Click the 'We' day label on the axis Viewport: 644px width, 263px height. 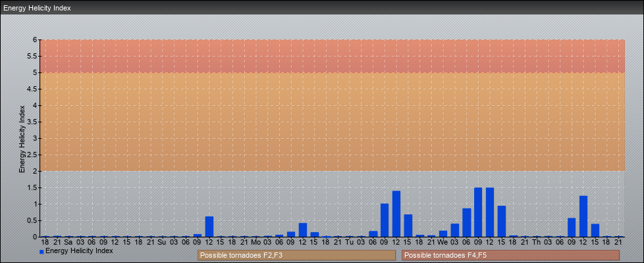443,242
